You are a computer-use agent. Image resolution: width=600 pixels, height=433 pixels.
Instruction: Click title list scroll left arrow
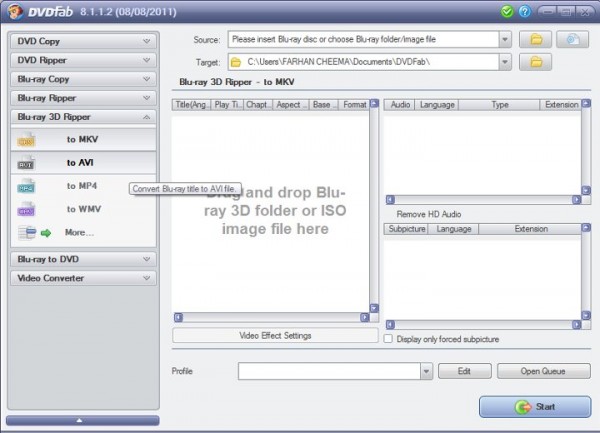point(178,317)
